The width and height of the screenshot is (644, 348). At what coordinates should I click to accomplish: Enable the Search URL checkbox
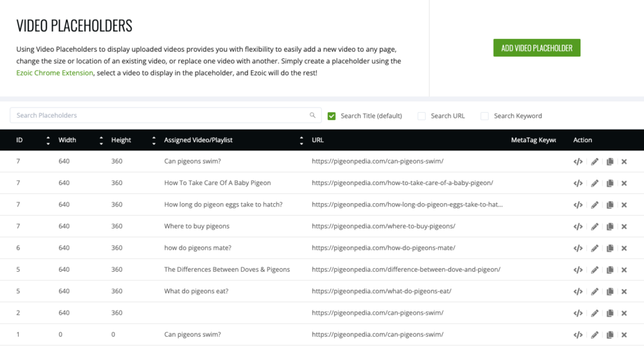tap(421, 116)
